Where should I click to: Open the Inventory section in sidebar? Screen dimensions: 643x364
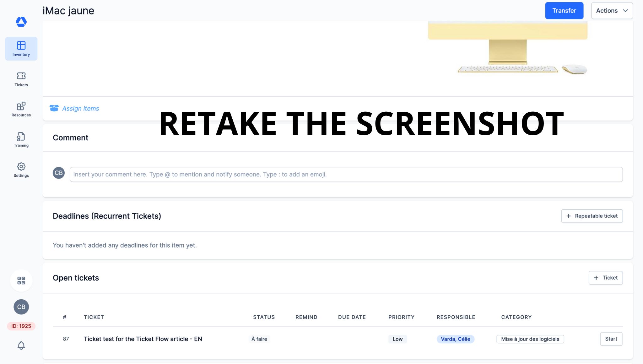[21, 49]
